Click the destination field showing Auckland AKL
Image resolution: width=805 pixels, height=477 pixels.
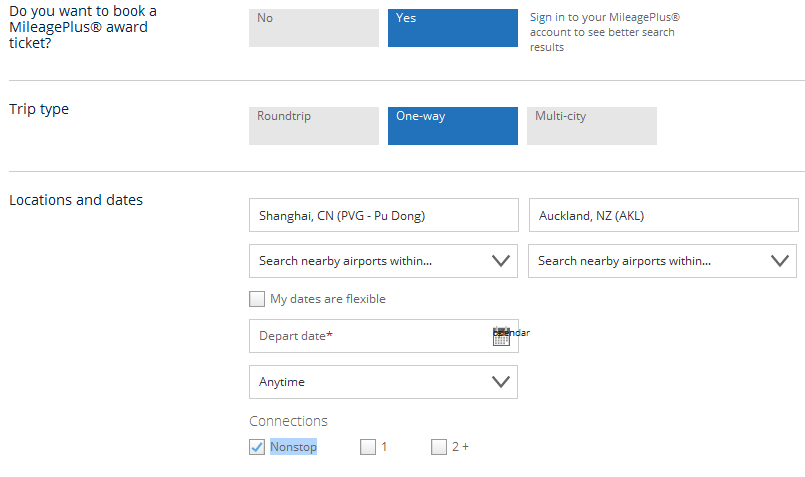click(663, 215)
